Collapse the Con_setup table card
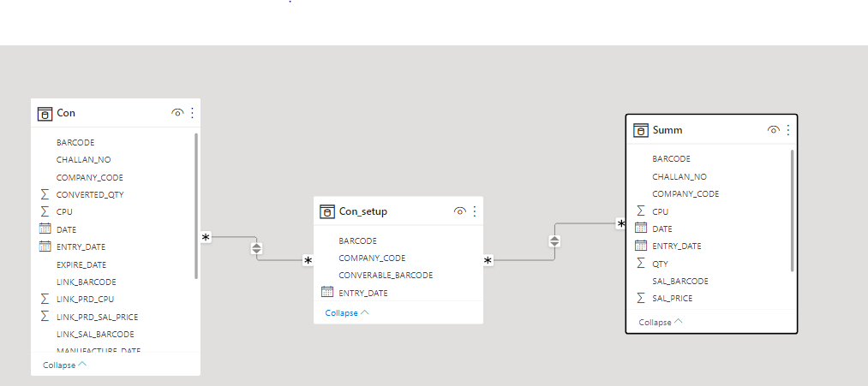Screen dimensions: 868x386 [347, 313]
